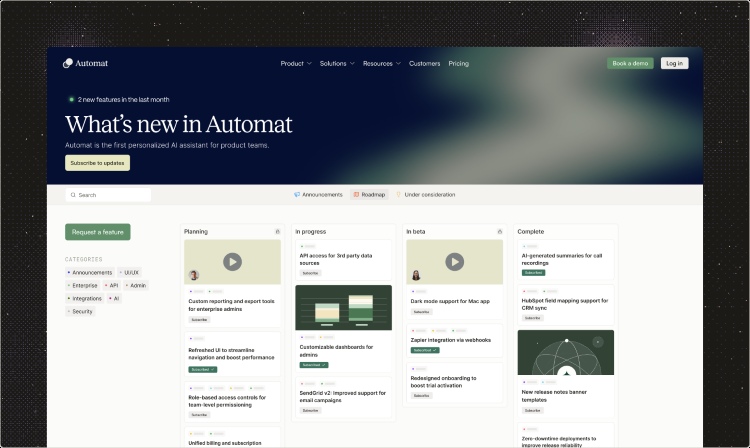
Task: Subscribe to Custom reporting and export tools
Action: tap(199, 319)
